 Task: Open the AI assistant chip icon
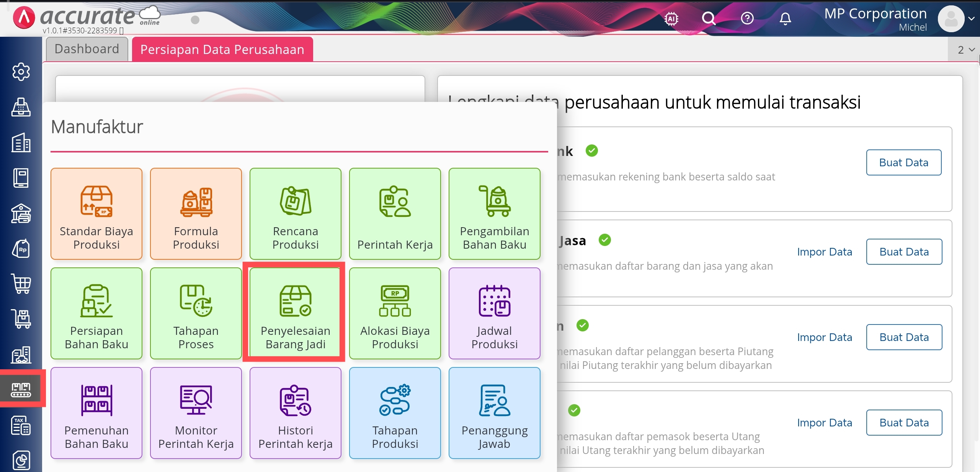click(671, 18)
